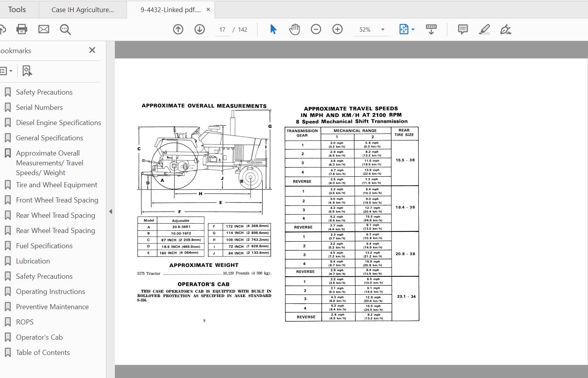Click the Print icon
588x378 pixels.
pyautogui.click(x=21, y=29)
